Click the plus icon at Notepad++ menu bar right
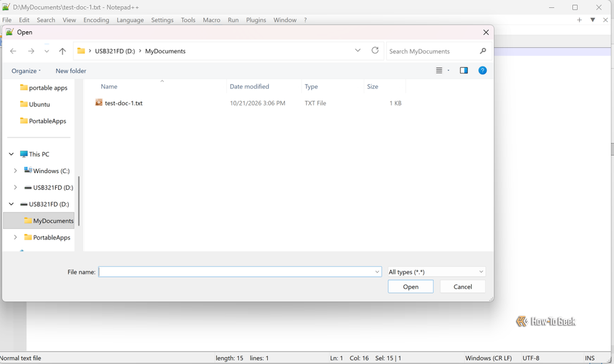 pos(579,20)
